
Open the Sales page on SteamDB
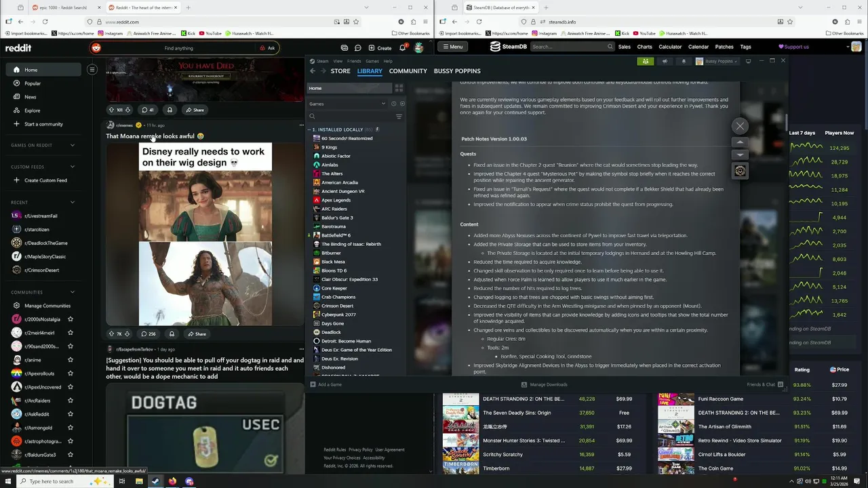(x=624, y=47)
